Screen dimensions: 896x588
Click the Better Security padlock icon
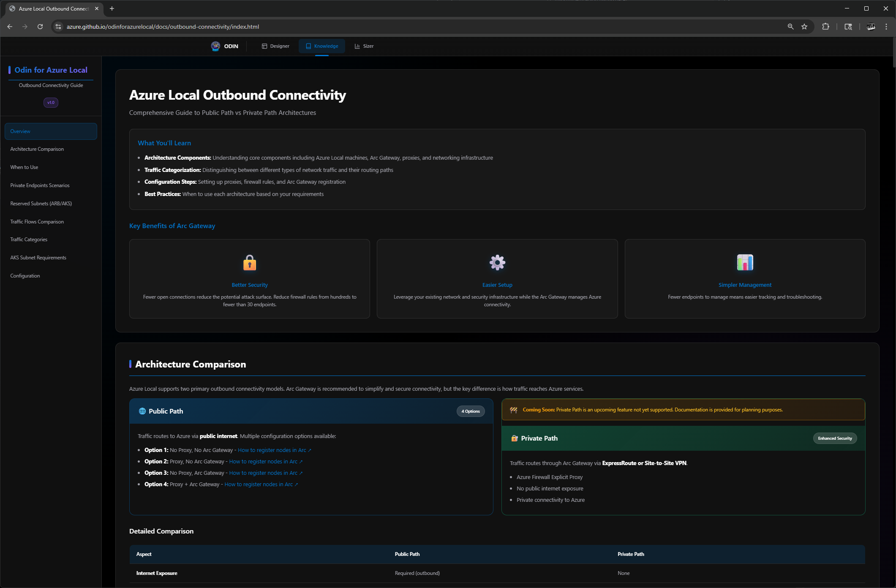click(x=250, y=263)
